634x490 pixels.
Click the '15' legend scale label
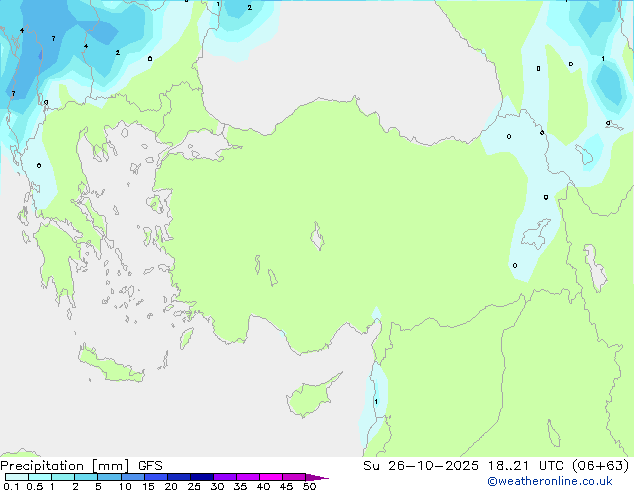[x=148, y=486]
